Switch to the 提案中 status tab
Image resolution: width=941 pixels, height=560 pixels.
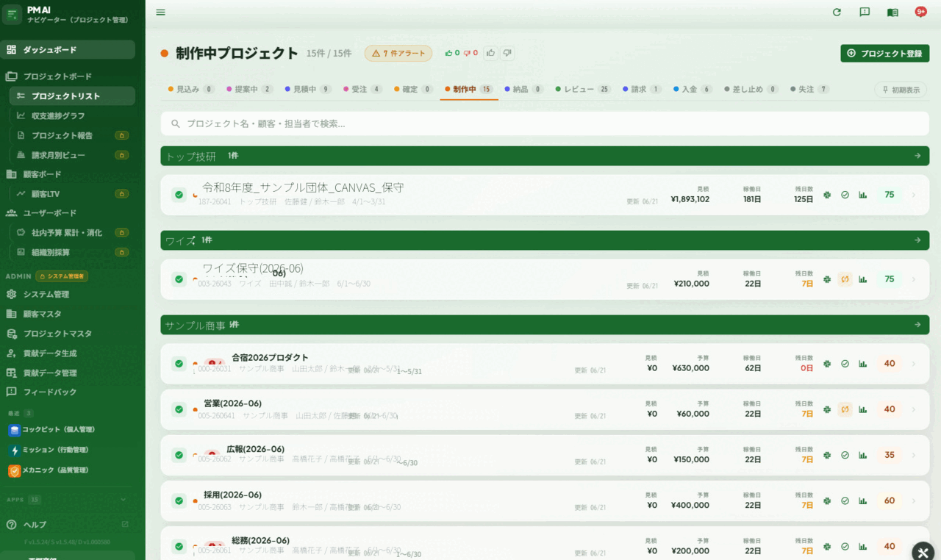[249, 89]
